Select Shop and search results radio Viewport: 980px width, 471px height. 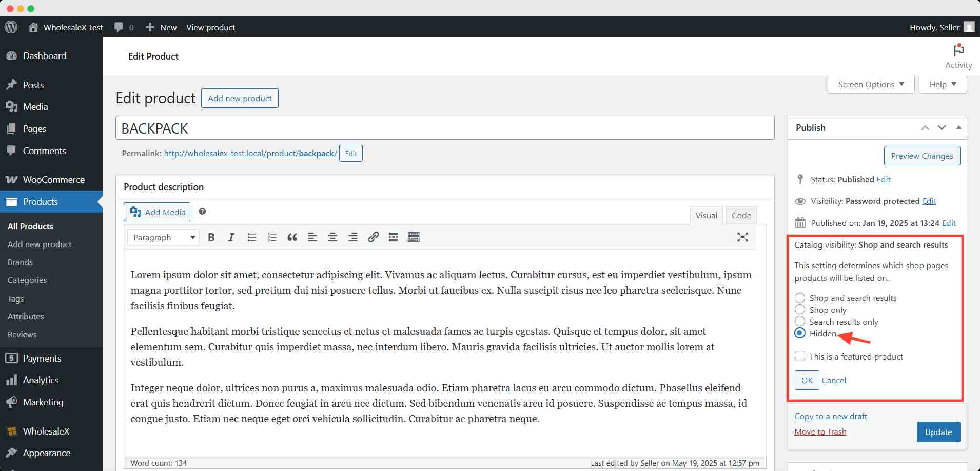click(x=799, y=298)
